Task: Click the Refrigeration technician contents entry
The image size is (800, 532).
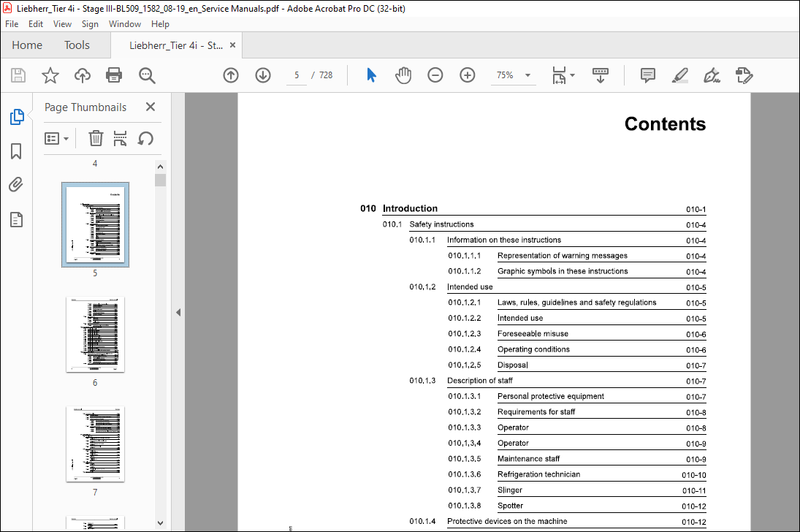Action: click(577, 474)
